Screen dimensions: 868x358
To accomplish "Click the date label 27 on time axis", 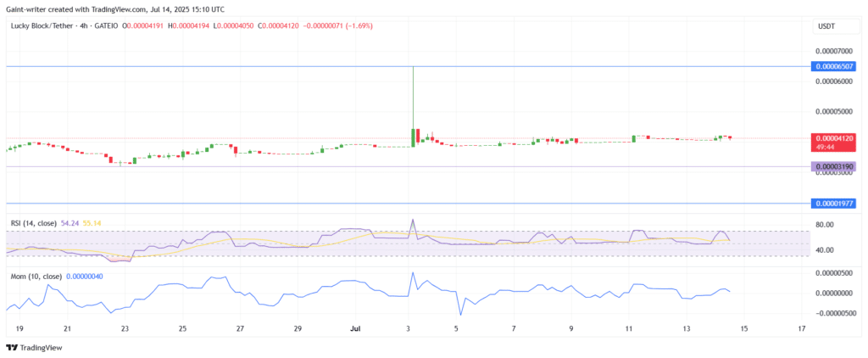I will [x=240, y=328].
